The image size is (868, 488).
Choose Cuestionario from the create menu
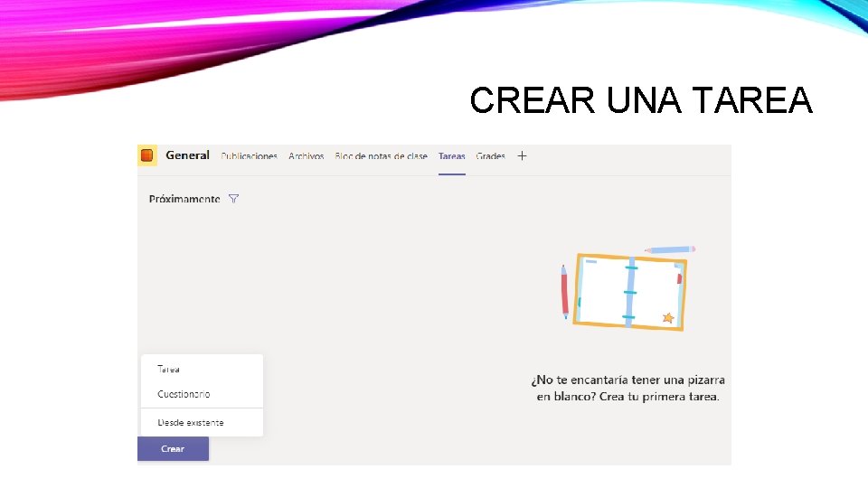[202, 394]
